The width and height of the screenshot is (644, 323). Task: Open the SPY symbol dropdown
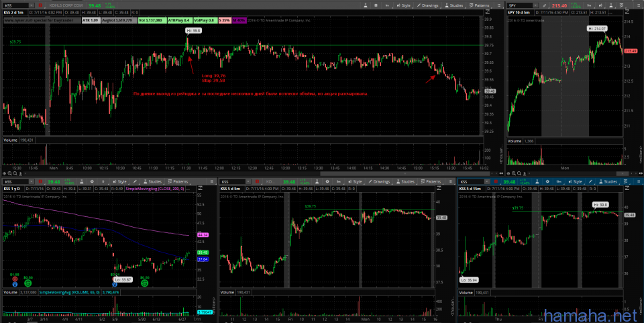[535, 5]
